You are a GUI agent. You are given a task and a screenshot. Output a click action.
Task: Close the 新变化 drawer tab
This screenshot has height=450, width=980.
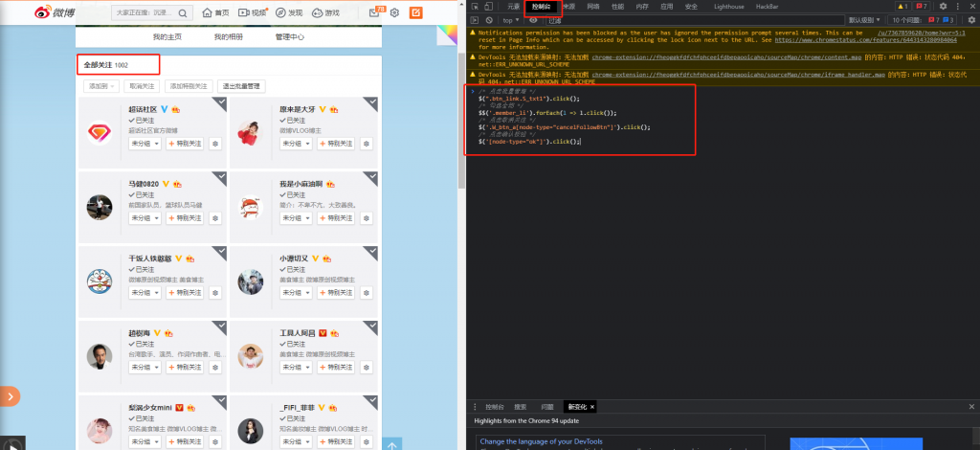coord(592,407)
